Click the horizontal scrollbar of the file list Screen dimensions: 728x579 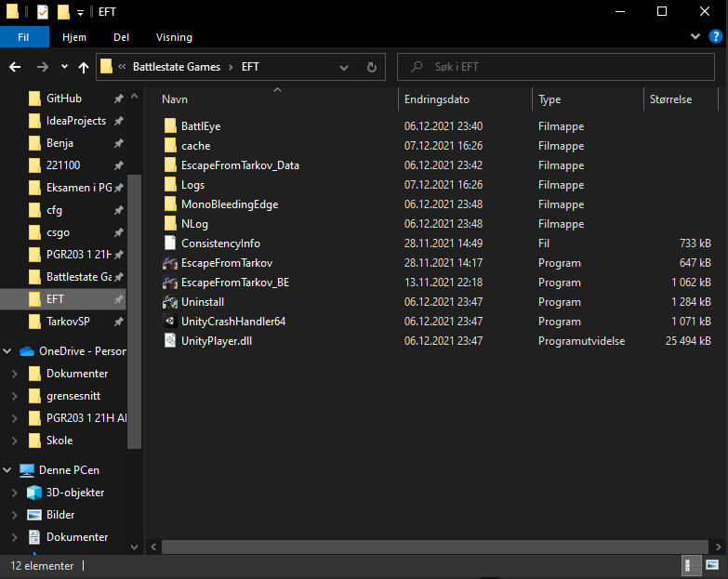(435, 547)
